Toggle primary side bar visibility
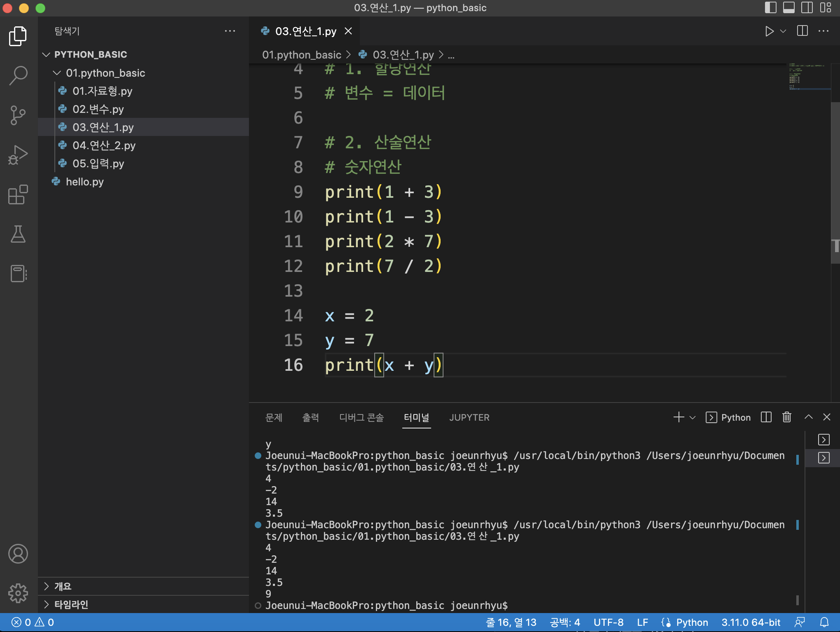This screenshot has height=632, width=840. (x=770, y=8)
